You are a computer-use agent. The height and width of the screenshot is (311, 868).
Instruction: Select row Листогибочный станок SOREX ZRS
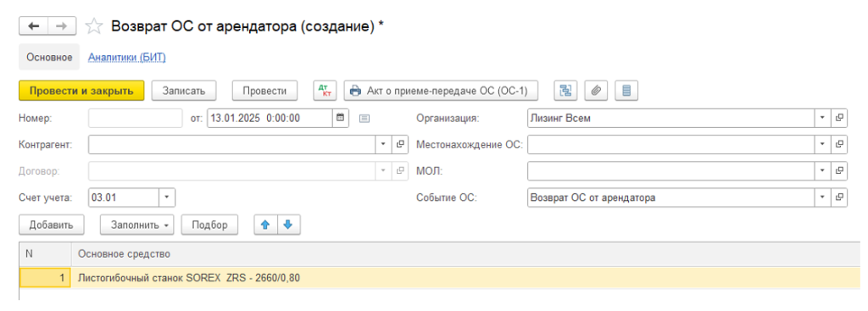pos(440,278)
